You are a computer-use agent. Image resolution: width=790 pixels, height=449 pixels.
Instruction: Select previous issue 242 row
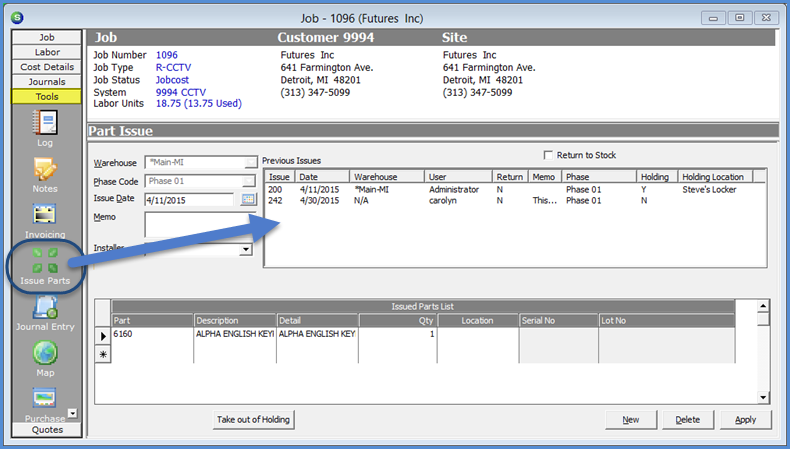pyautogui.click(x=514, y=201)
